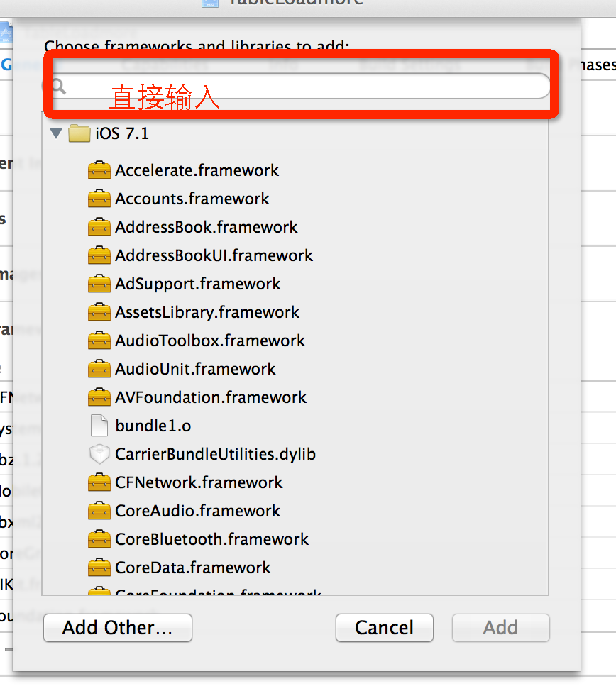
Task: Click the CoreData.framework toolbox icon
Action: tap(99, 568)
